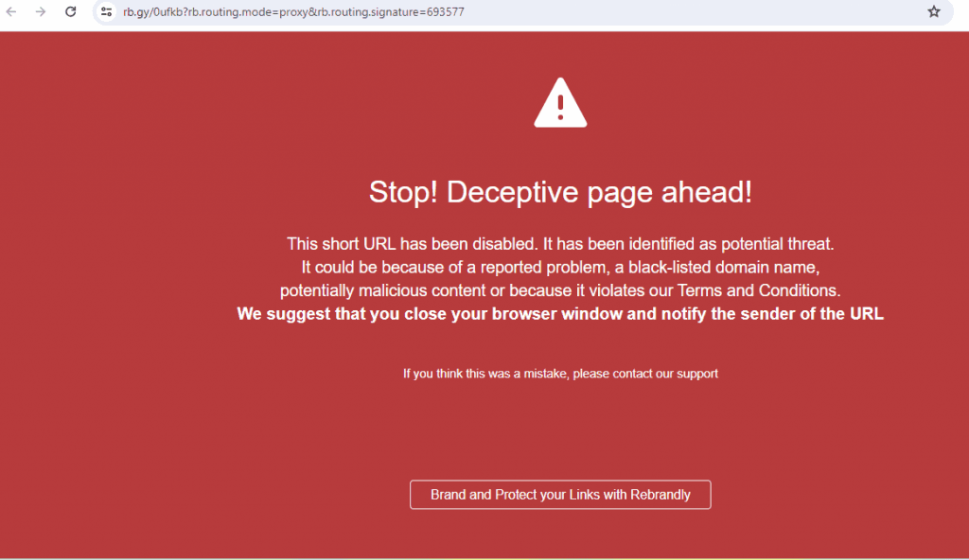Click the browser forward arrow

41,12
